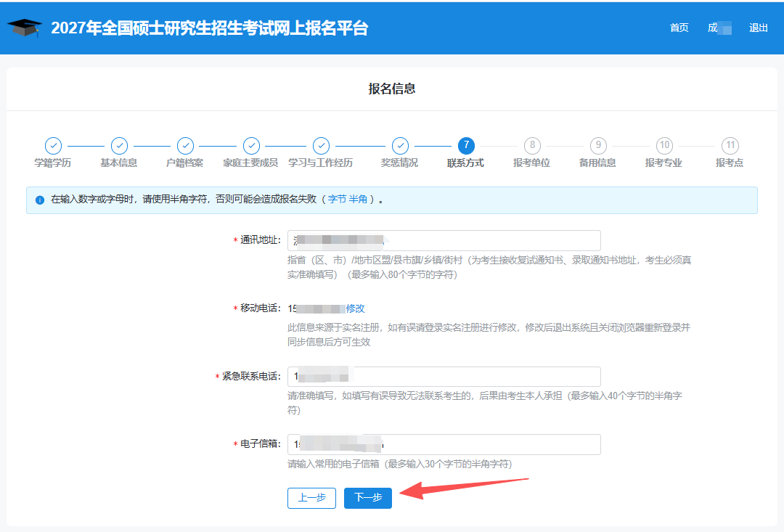Focus the 紧急联系电话 input field
Screen dimensions: 784x532
click(x=444, y=377)
